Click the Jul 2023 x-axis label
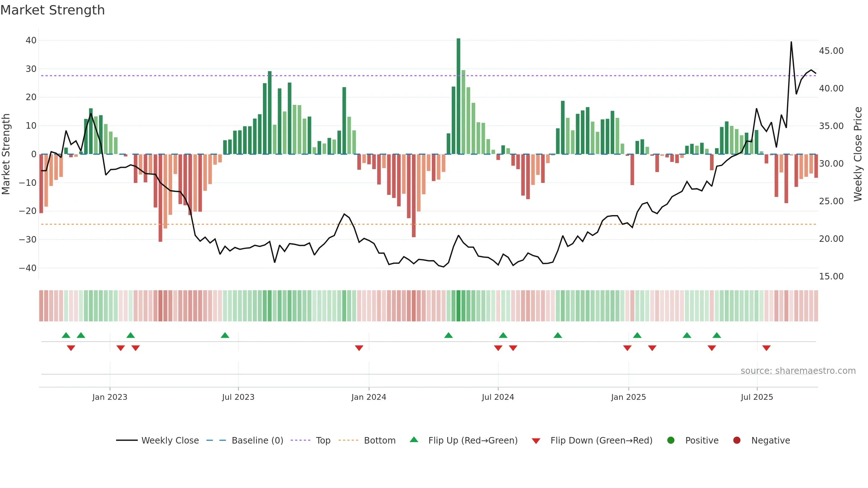 click(x=238, y=397)
